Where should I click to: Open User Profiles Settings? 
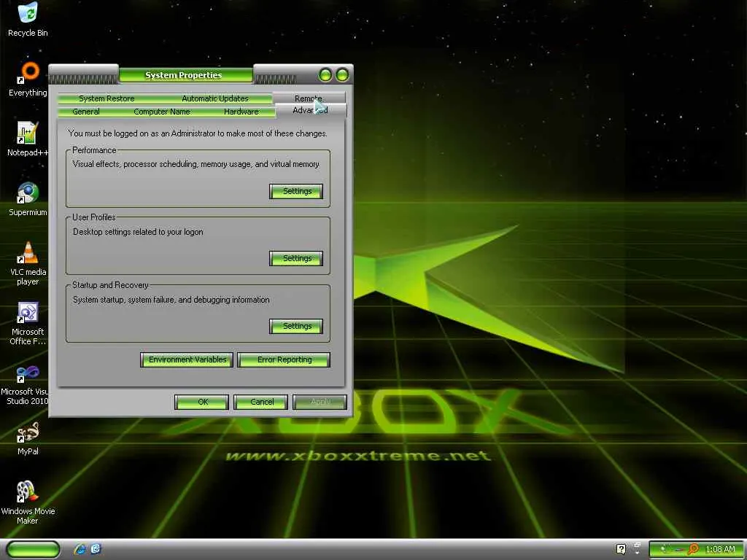pos(296,259)
